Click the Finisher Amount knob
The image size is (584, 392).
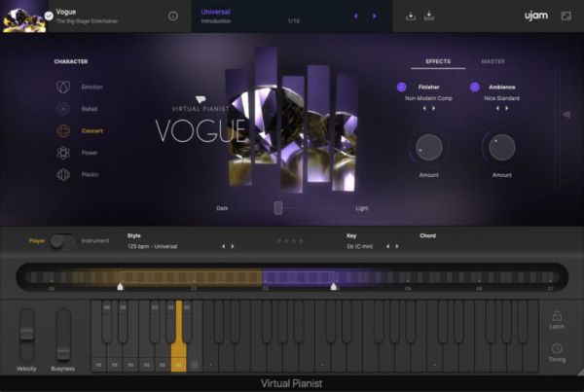point(428,147)
